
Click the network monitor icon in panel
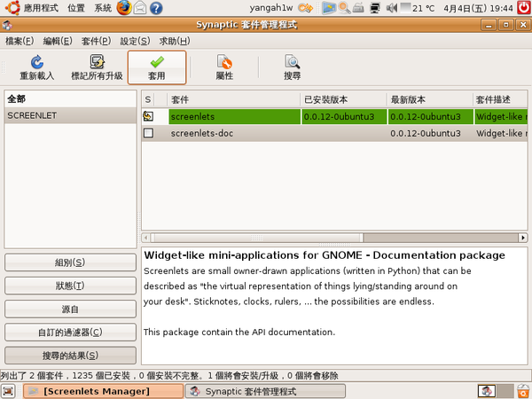[375, 8]
